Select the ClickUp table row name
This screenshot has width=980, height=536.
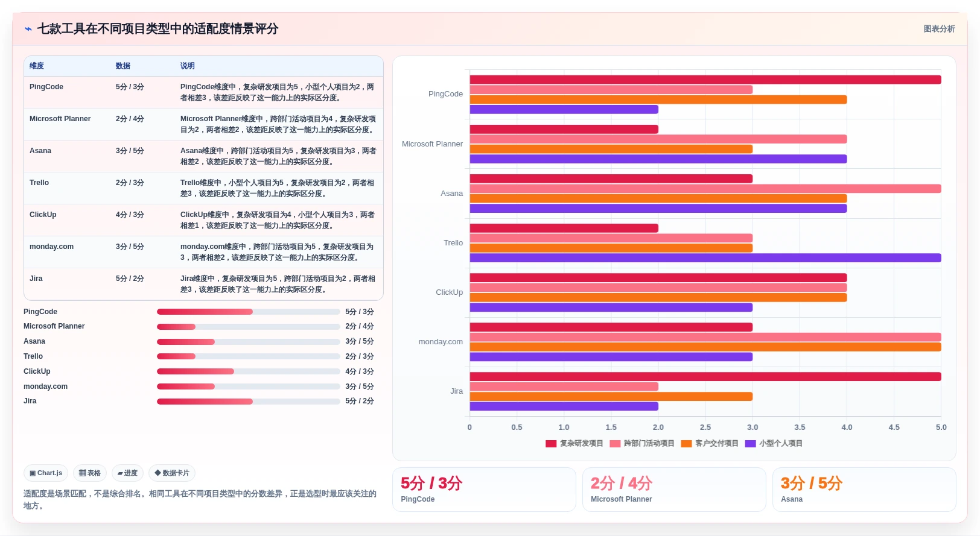pos(43,215)
